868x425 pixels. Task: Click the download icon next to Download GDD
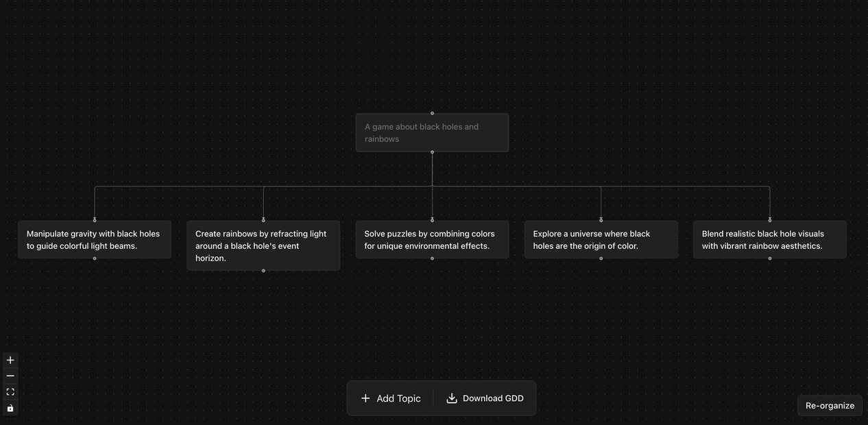click(x=451, y=398)
